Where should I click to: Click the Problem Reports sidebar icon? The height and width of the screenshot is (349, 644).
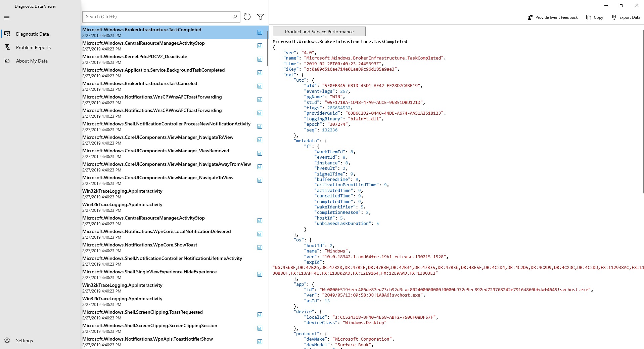coord(7,47)
